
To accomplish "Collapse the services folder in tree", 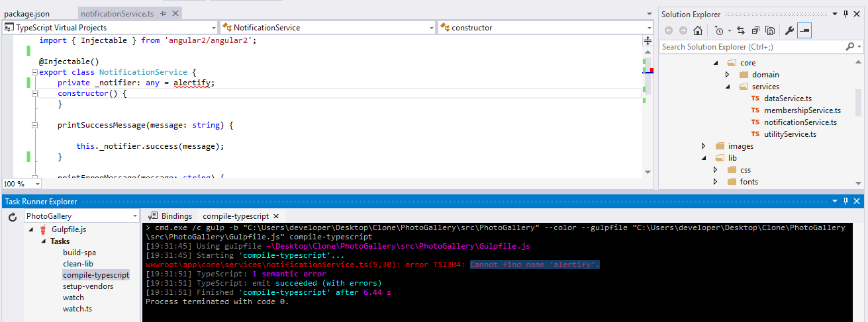I will [x=727, y=87].
